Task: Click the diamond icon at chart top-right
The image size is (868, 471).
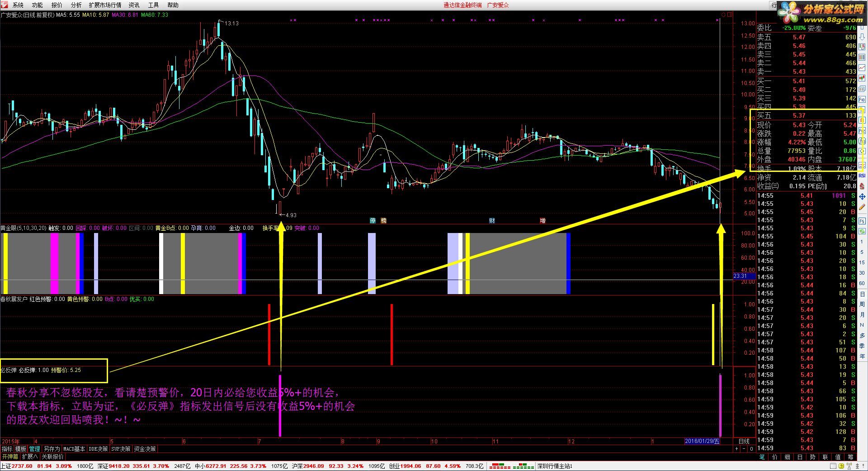Action: tap(723, 15)
